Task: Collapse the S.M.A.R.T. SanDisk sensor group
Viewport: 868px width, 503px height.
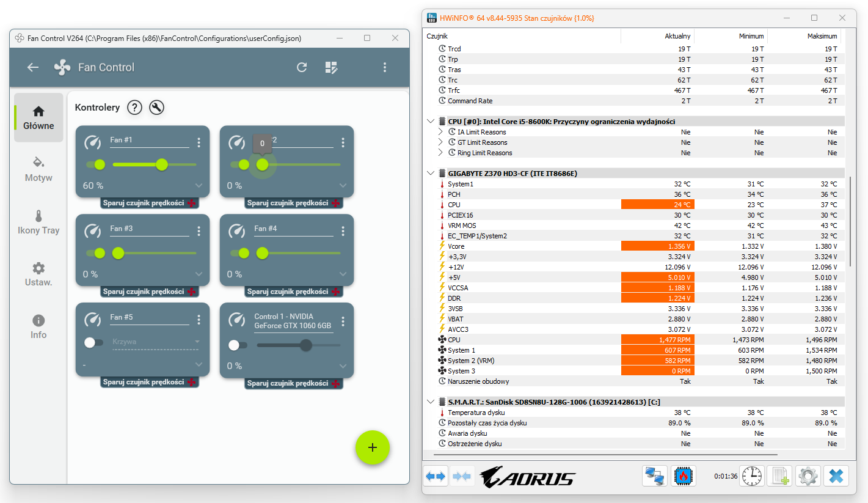Action: pos(431,402)
